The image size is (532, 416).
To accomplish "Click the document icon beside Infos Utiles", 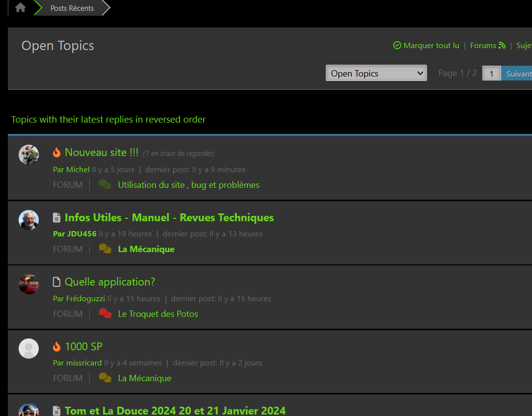I will tap(57, 217).
